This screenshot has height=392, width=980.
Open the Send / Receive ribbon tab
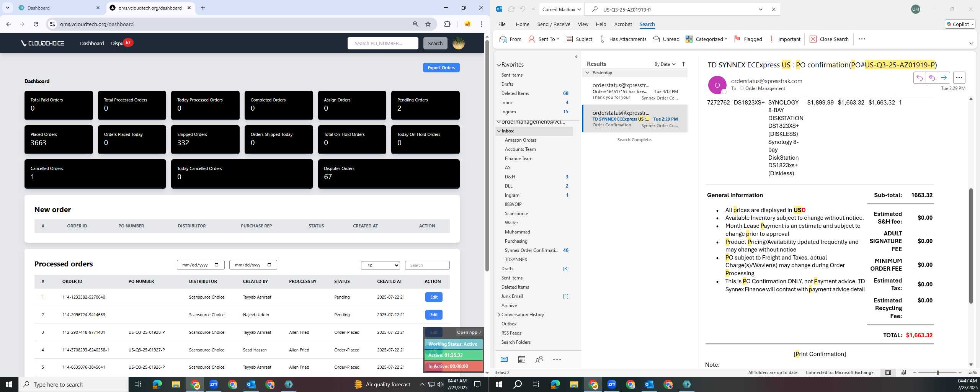554,24
